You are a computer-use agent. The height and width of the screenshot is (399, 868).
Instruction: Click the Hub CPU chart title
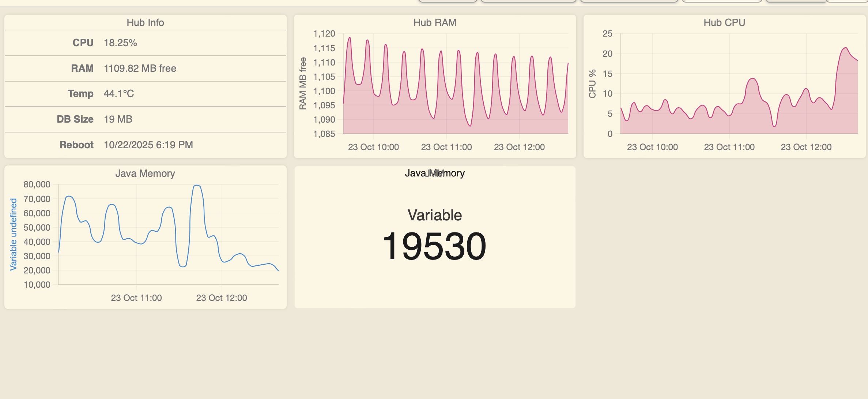pyautogui.click(x=724, y=23)
